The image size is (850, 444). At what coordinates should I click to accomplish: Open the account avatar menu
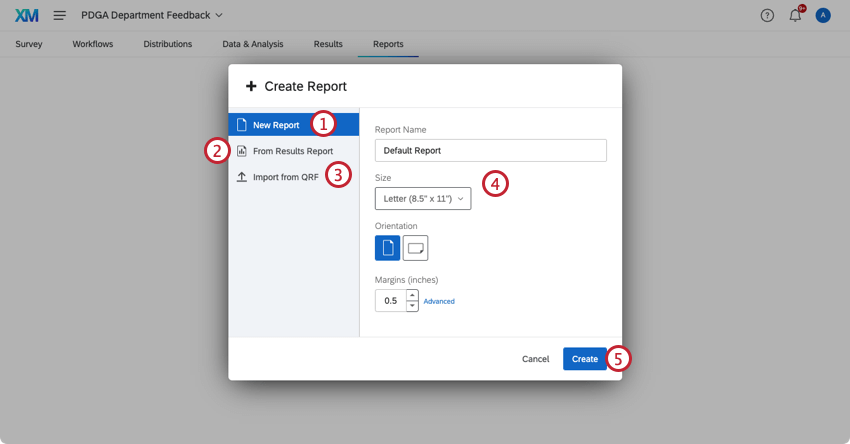(823, 15)
